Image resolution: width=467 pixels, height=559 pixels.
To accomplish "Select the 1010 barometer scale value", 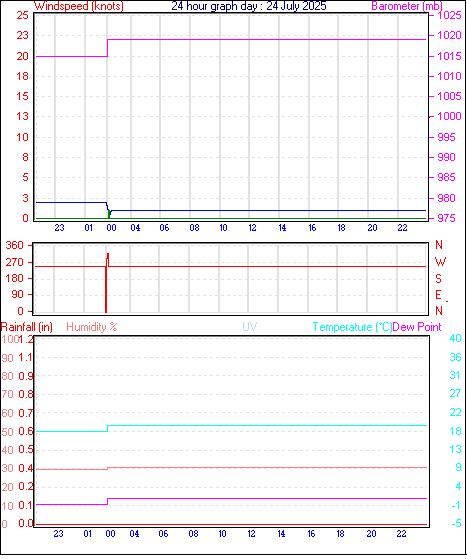I will click(x=450, y=76).
